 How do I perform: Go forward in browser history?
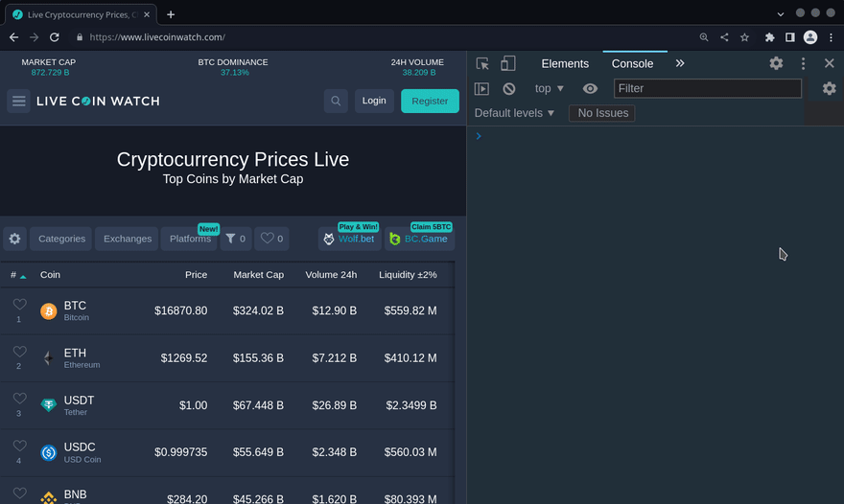(x=34, y=37)
